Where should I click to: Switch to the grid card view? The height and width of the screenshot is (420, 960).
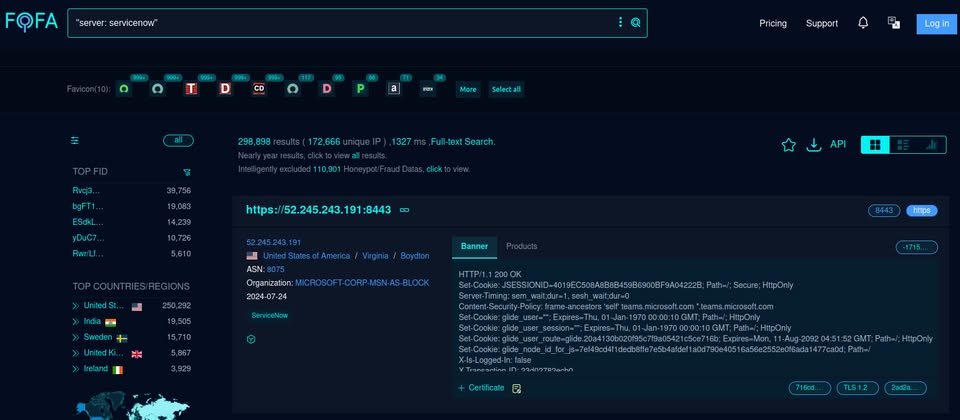[x=875, y=145]
